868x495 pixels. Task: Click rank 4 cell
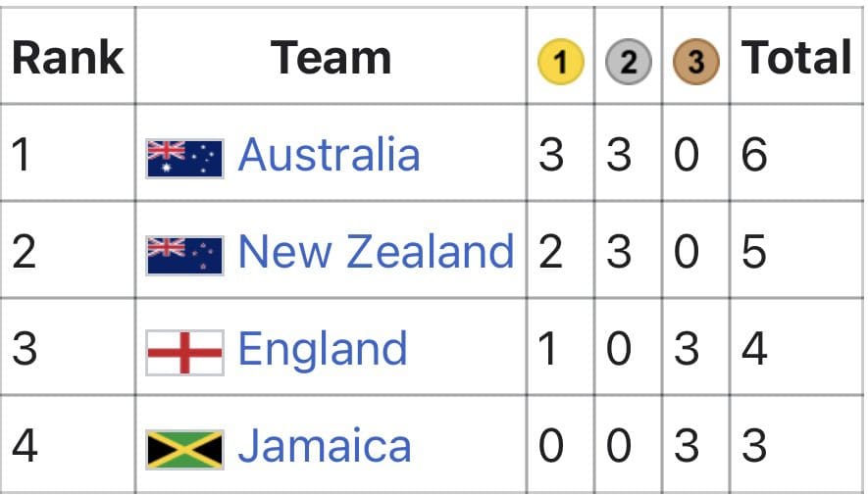tap(68, 444)
